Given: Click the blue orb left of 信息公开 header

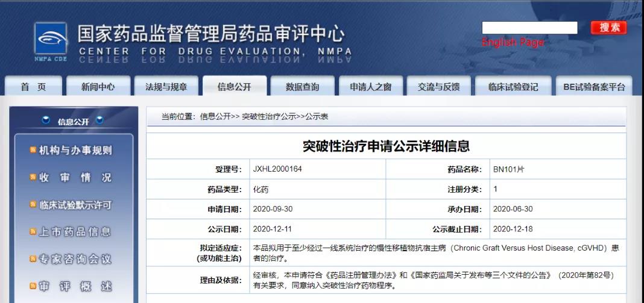Looking at the screenshot, I should click(x=46, y=120).
